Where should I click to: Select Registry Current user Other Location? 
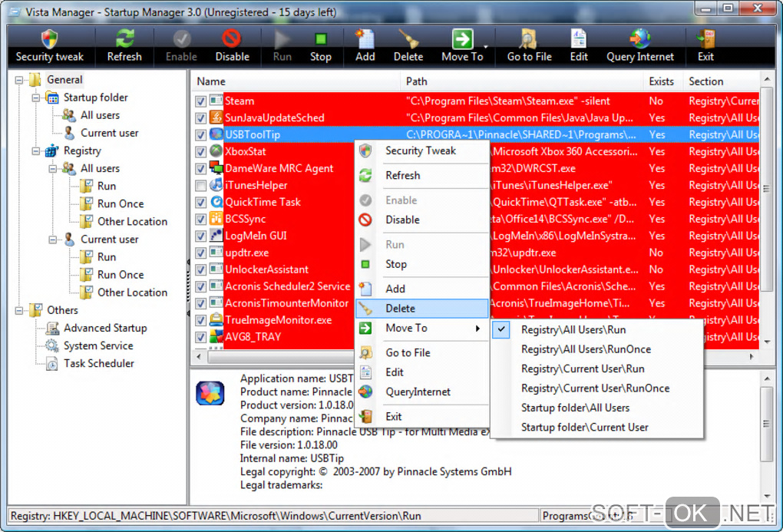[132, 292]
